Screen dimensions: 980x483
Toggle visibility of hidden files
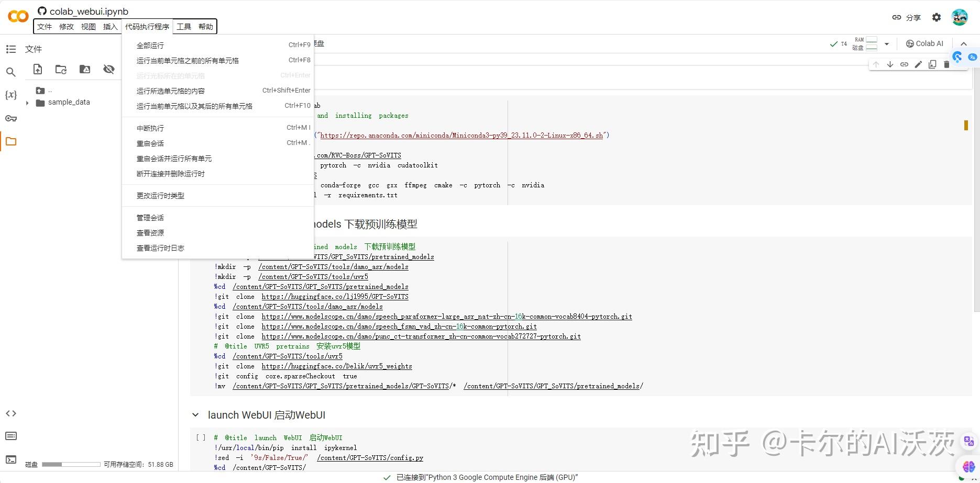tap(108, 69)
